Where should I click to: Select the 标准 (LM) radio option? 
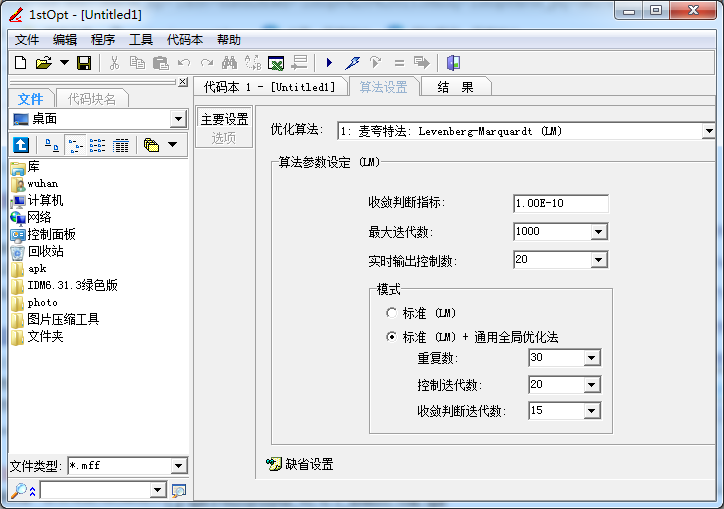391,313
